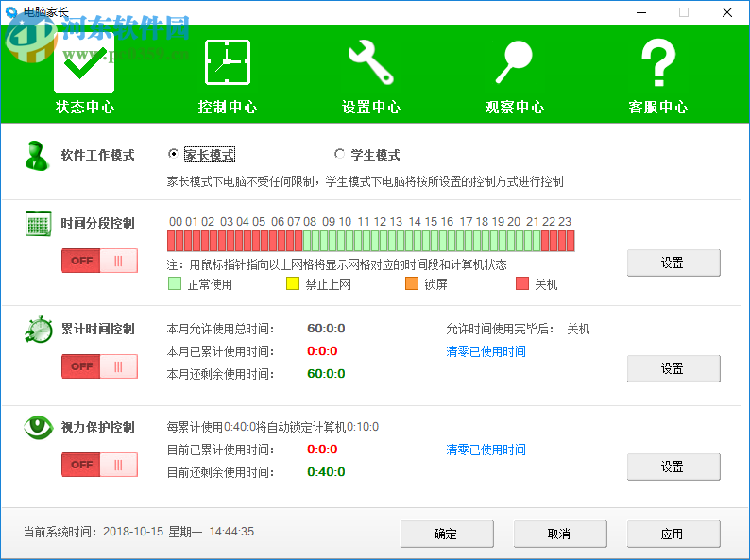
Task: Click the 视力保护控制 section label
Action: (97, 427)
